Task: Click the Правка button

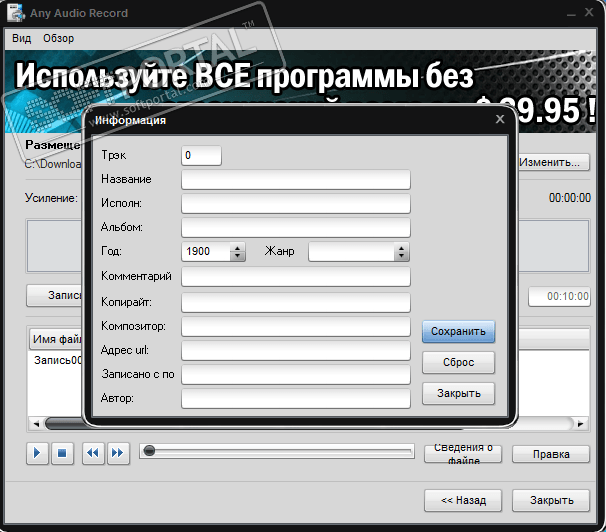Action: (x=551, y=454)
